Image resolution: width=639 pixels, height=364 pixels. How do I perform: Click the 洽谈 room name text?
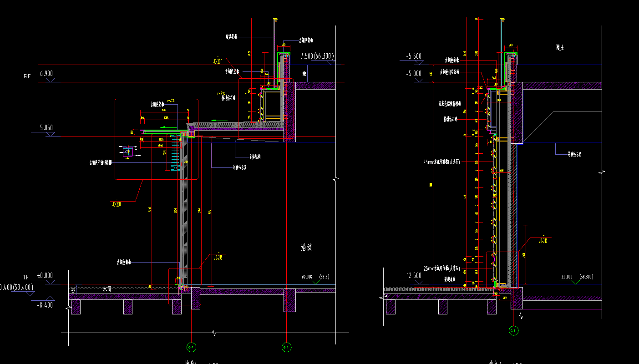tap(306, 248)
